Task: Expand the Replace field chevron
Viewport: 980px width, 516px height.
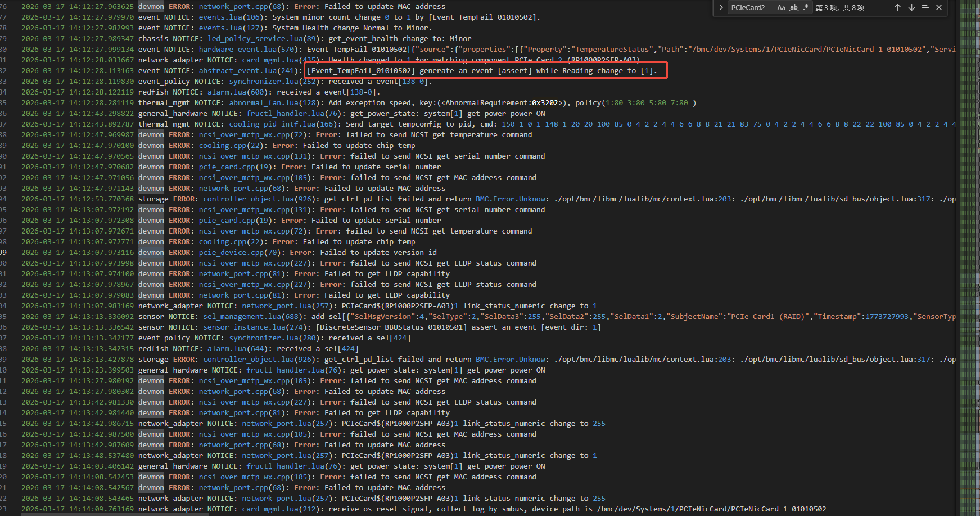Action: [x=721, y=7]
